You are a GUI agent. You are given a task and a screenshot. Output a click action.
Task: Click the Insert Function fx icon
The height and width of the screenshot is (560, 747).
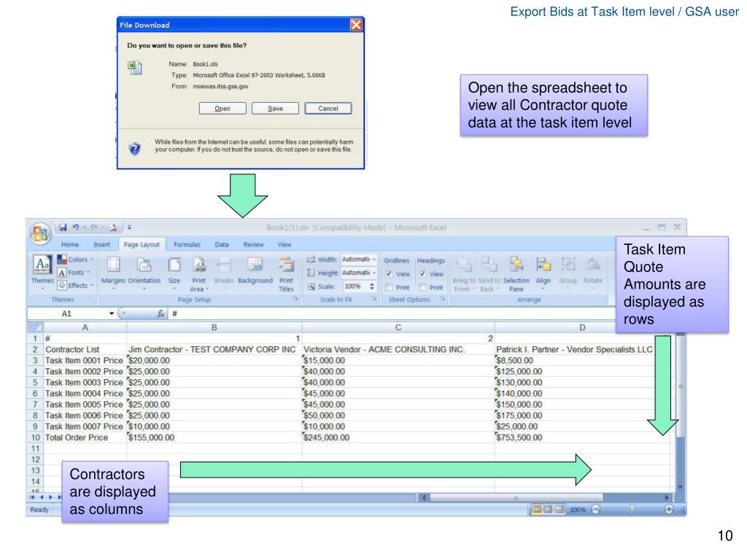tap(161, 314)
